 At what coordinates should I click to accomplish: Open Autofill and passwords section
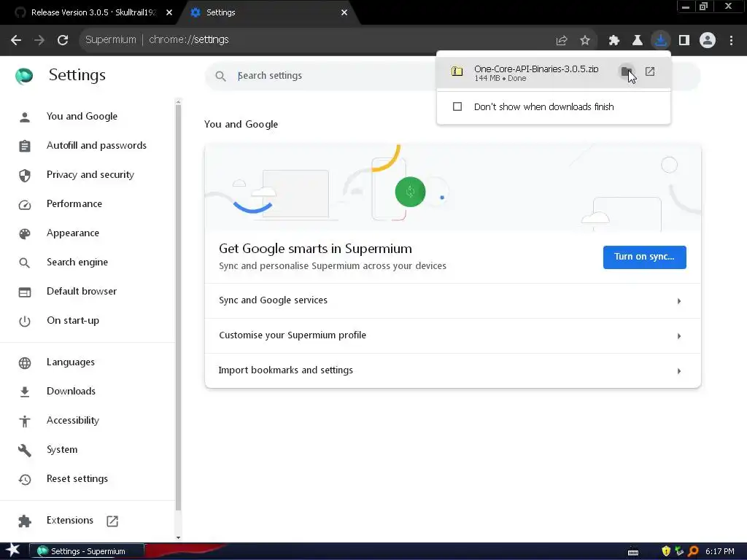(97, 146)
